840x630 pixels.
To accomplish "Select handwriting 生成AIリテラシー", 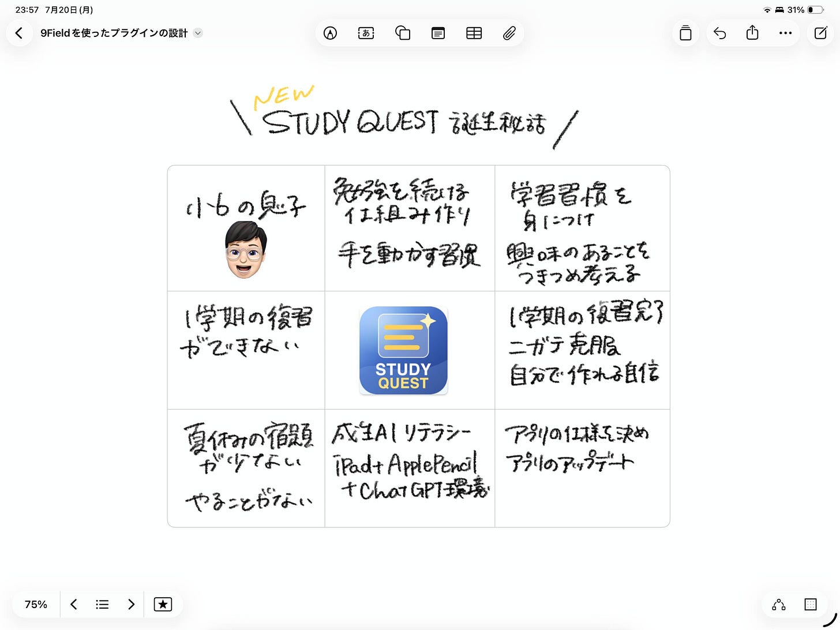I will coord(402,433).
